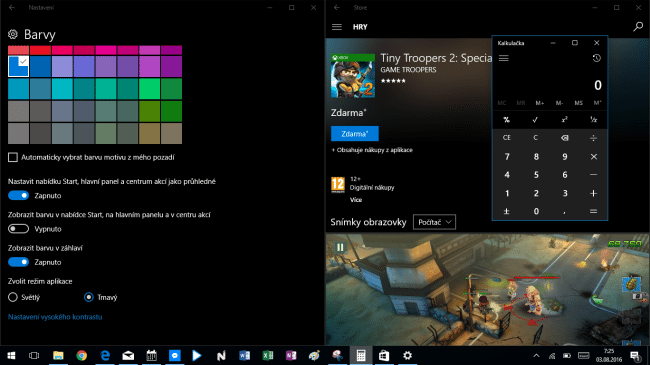Open the Start menu
650x365 pixels.
[x=12, y=355]
